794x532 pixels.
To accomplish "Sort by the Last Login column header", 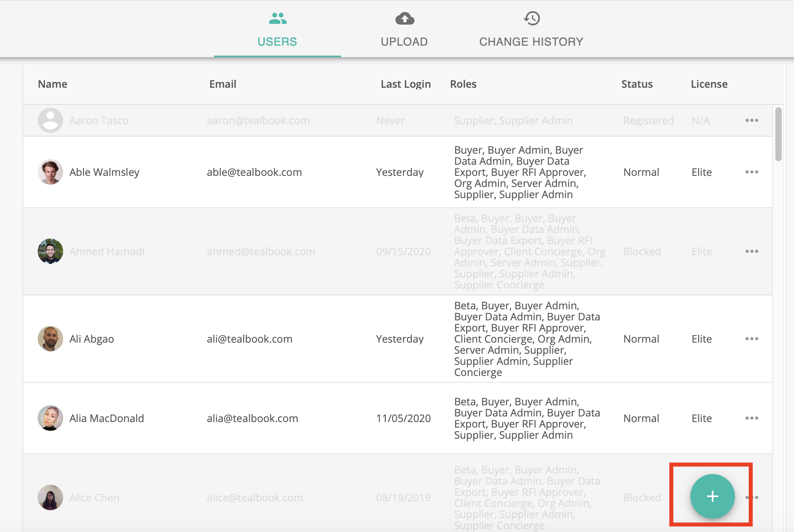I will coord(405,84).
